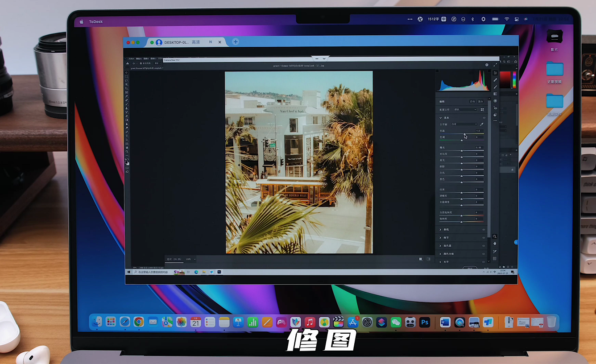
Task: Click Windows Start button in remote taskbar
Action: [129, 272]
